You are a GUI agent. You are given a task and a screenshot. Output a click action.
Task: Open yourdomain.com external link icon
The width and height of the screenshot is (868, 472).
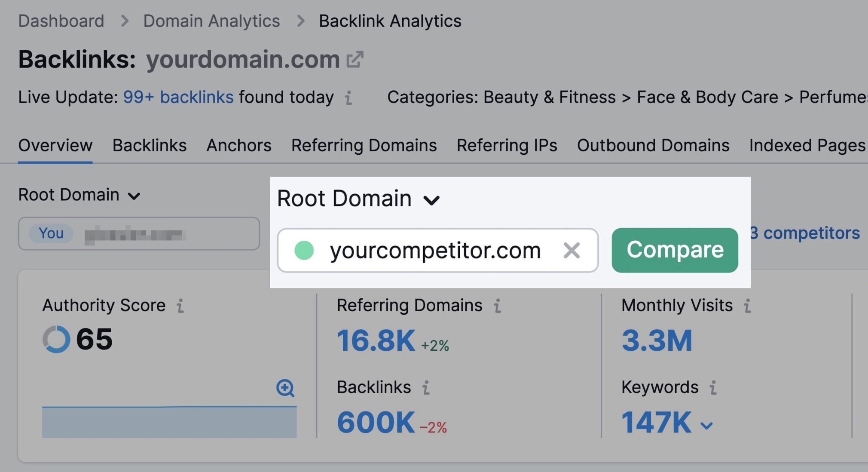tap(355, 60)
